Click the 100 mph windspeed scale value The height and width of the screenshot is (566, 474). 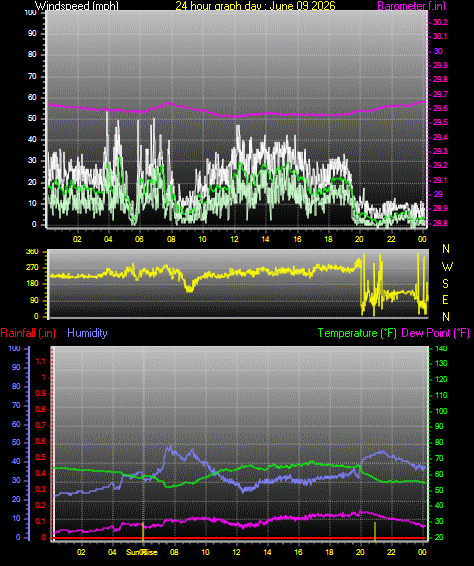click(x=30, y=12)
